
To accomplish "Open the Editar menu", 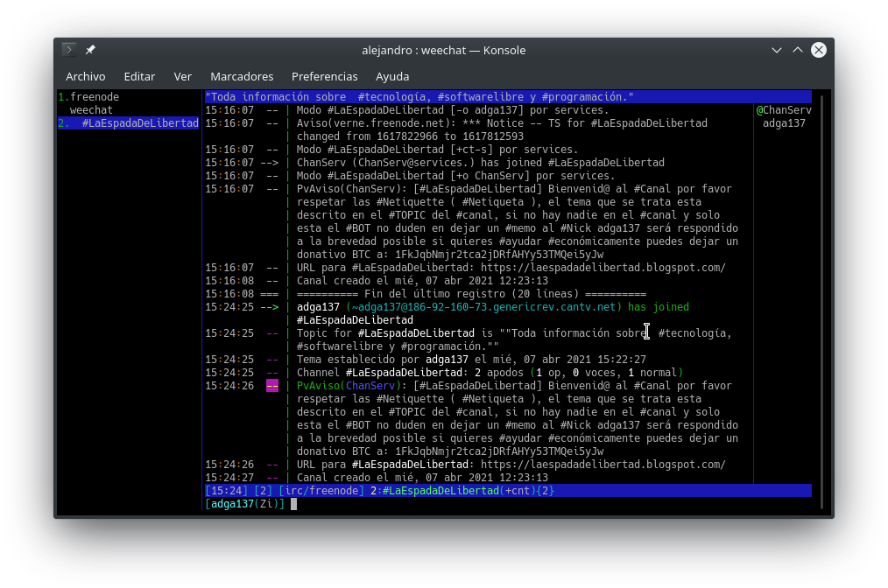I will [x=139, y=76].
